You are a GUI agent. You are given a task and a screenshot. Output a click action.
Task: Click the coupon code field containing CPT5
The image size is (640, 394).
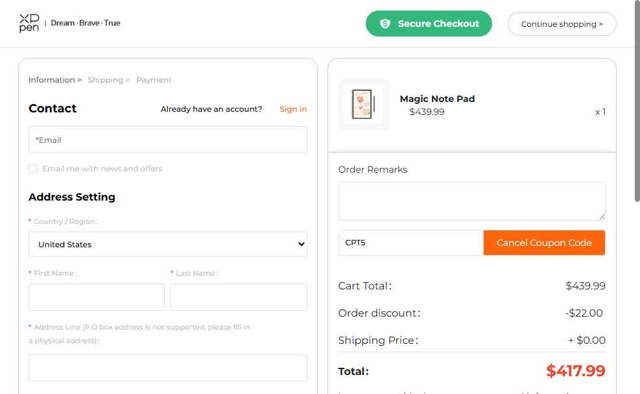[411, 243]
